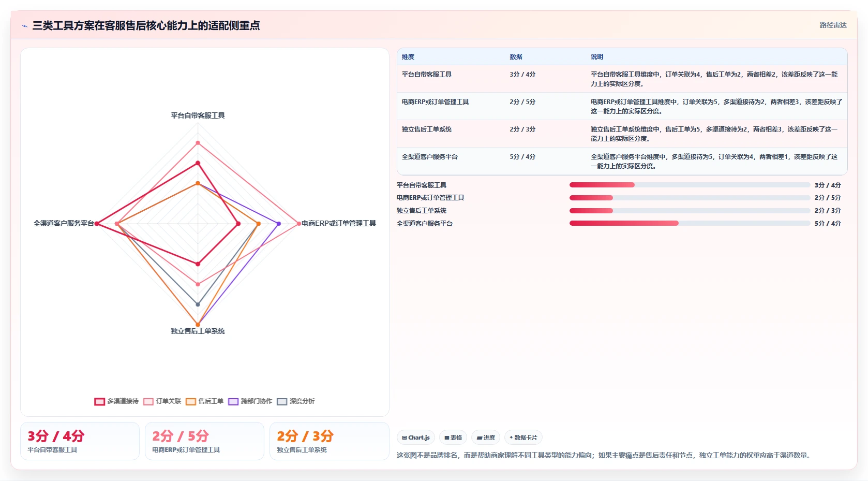
Task: Click the 平台自带客服工具 progress bar
Action: coord(690,185)
